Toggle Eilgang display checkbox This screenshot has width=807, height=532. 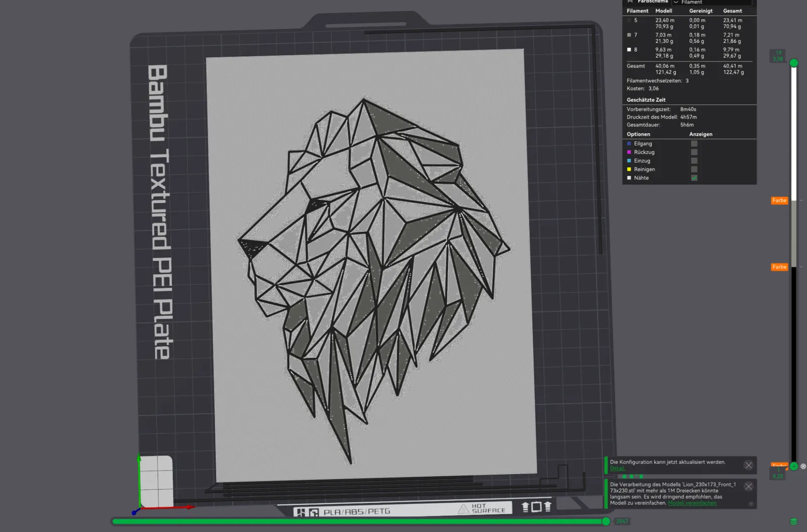[x=694, y=144]
